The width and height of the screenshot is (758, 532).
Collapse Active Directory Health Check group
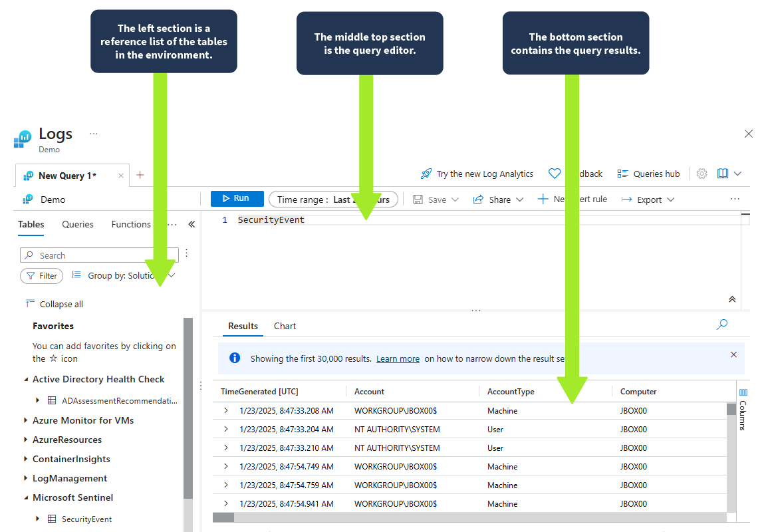point(26,380)
